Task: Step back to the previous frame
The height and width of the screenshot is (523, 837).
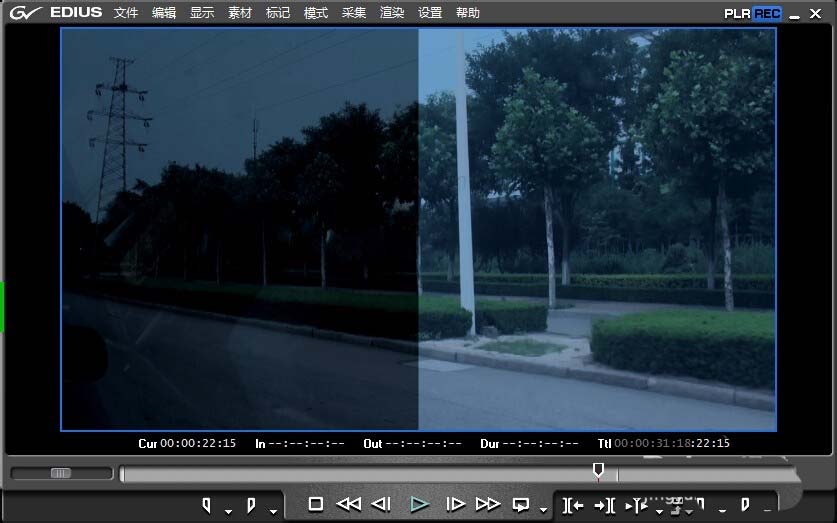Action: [381, 504]
